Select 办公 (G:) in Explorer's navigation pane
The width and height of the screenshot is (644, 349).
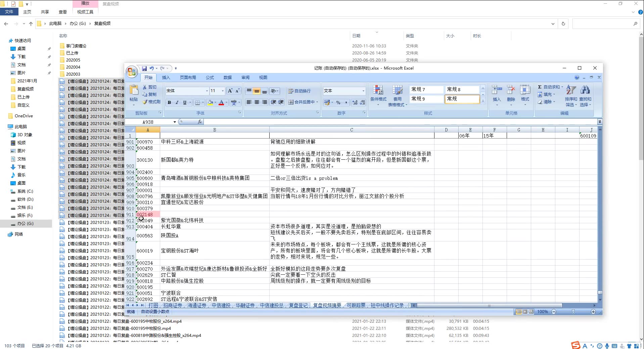tap(26, 224)
